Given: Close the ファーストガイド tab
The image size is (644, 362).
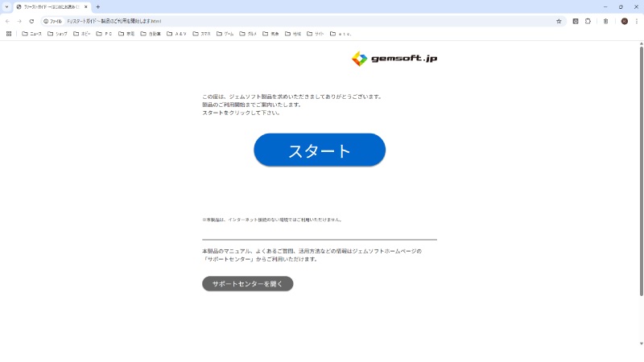Looking at the screenshot, I should pos(86,6).
